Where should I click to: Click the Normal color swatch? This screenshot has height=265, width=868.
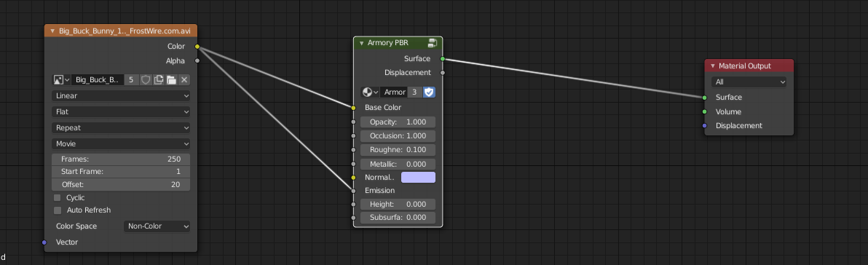(x=418, y=178)
